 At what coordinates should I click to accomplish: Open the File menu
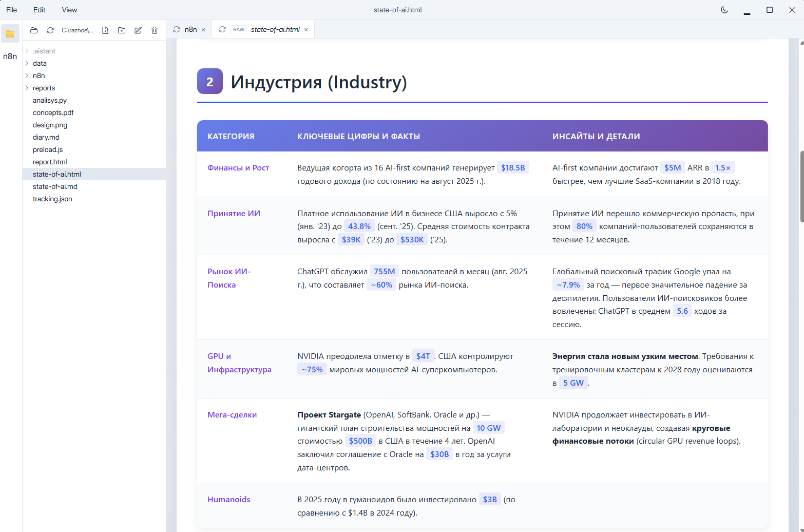[11, 10]
